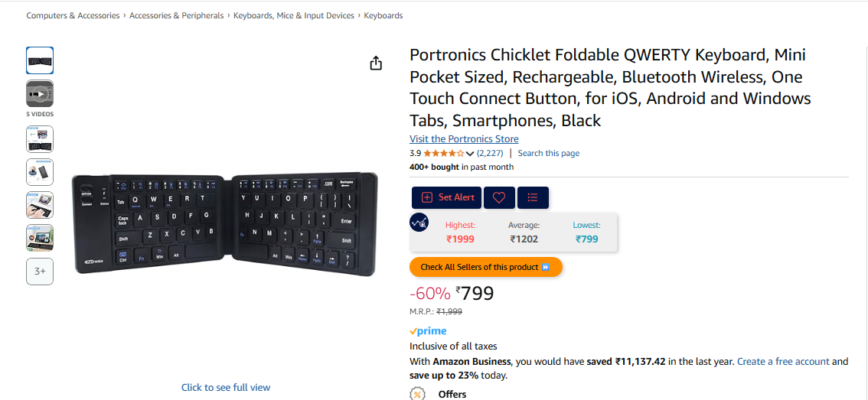Click the share icon above product image

[376, 63]
